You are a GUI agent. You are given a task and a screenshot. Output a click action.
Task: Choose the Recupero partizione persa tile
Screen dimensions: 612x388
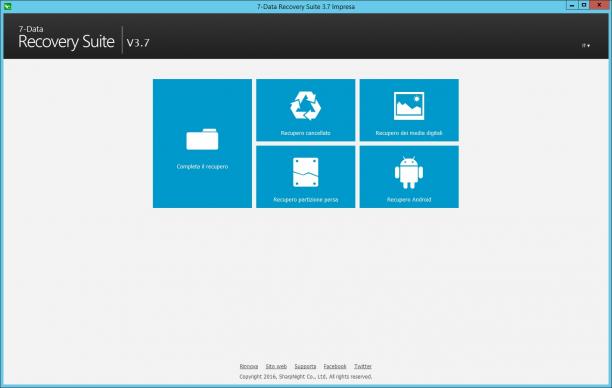(x=306, y=177)
